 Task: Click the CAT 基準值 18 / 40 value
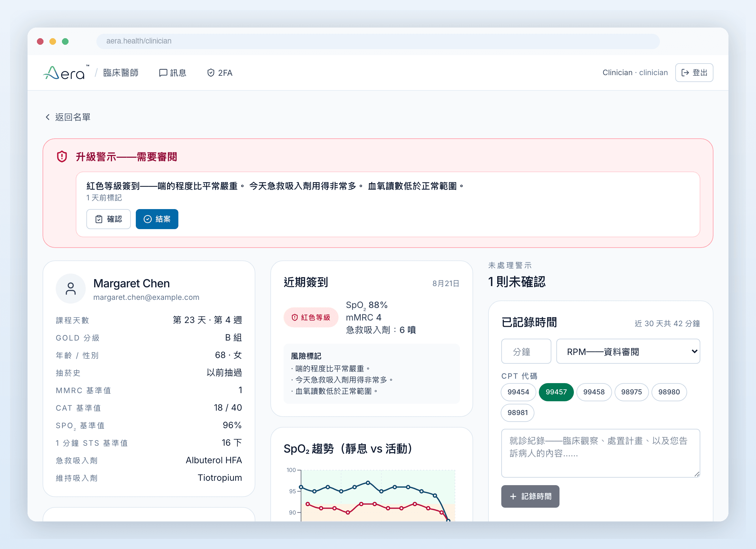coord(228,408)
